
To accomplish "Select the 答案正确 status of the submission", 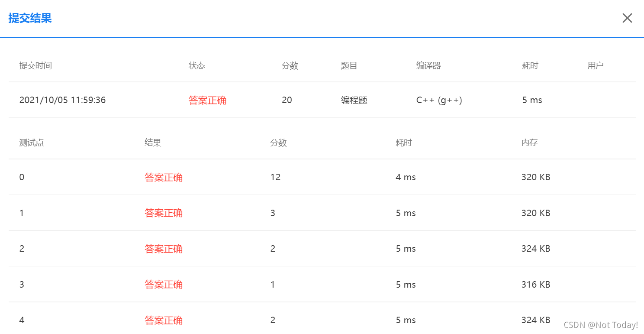I will tap(208, 100).
